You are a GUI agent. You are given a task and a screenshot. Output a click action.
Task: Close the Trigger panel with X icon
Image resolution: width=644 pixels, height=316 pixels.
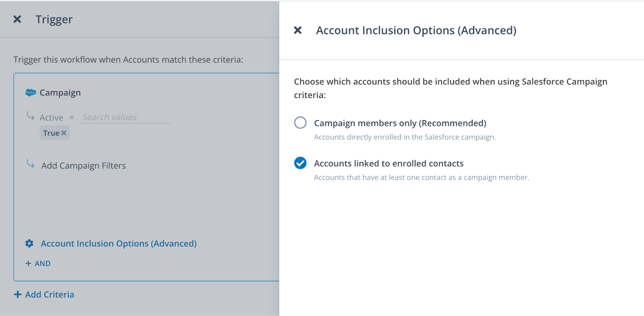(17, 19)
